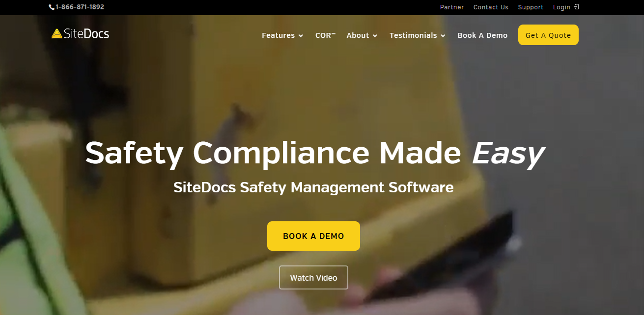Expand the chevron next to Testimonials
The height and width of the screenshot is (315, 644).
[x=443, y=36]
